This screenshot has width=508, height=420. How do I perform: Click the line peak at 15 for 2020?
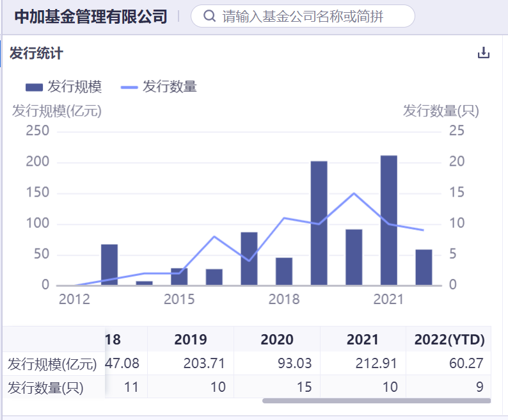click(x=354, y=193)
